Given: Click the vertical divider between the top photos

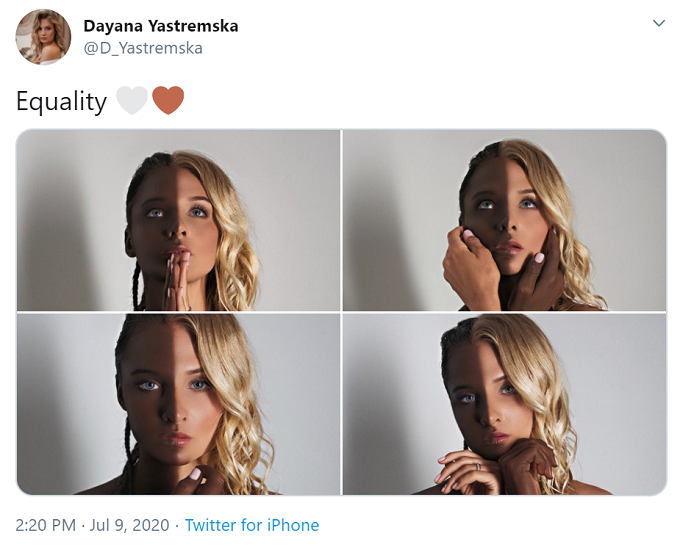Looking at the screenshot, I should pyautogui.click(x=341, y=220).
